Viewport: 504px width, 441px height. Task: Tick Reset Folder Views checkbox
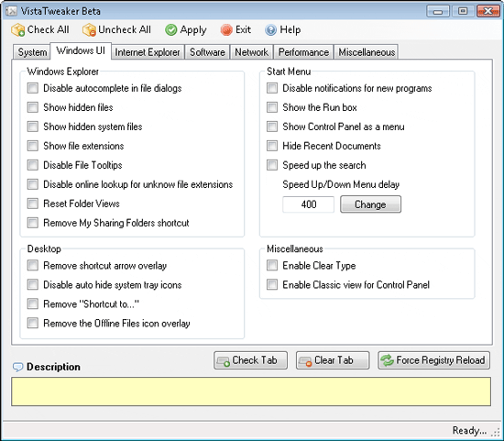(x=32, y=204)
